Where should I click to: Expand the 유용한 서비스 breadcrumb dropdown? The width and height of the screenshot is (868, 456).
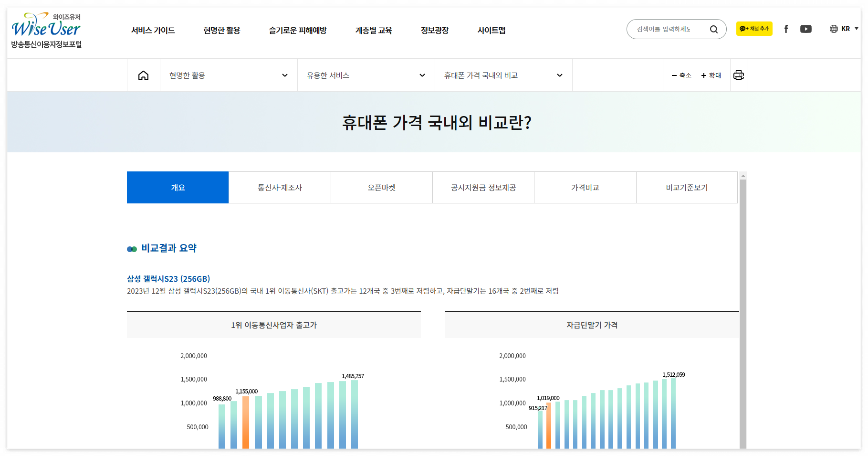pyautogui.click(x=366, y=75)
